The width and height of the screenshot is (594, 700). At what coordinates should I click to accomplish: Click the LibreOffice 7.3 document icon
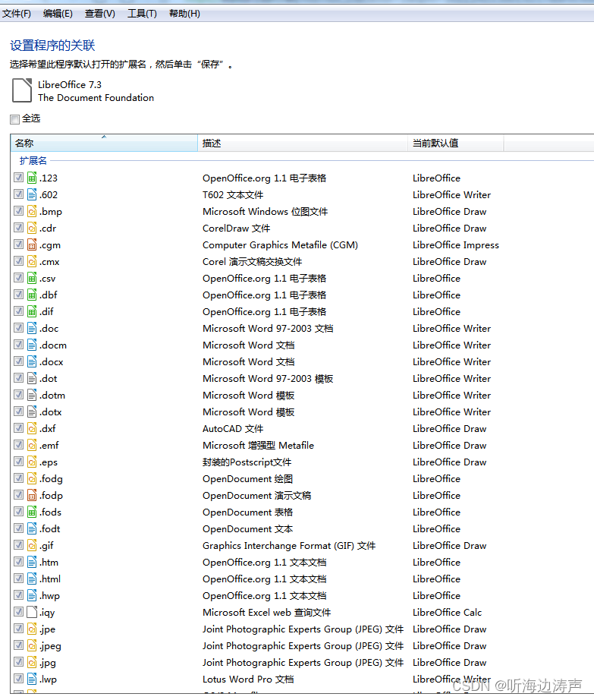[22, 90]
